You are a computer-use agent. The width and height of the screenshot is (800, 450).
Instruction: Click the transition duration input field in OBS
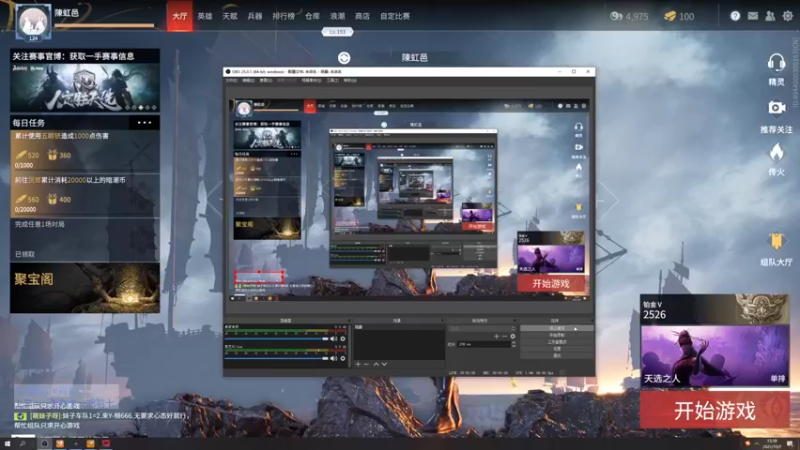483,344
